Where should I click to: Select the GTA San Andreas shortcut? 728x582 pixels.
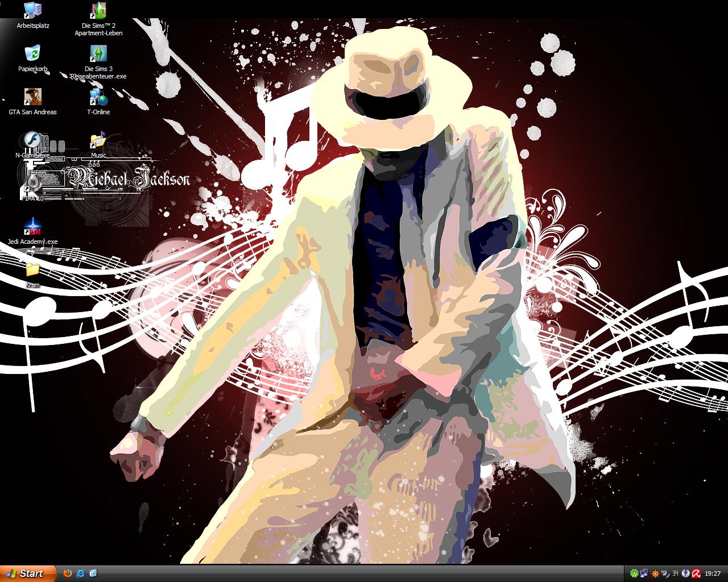pyautogui.click(x=33, y=97)
